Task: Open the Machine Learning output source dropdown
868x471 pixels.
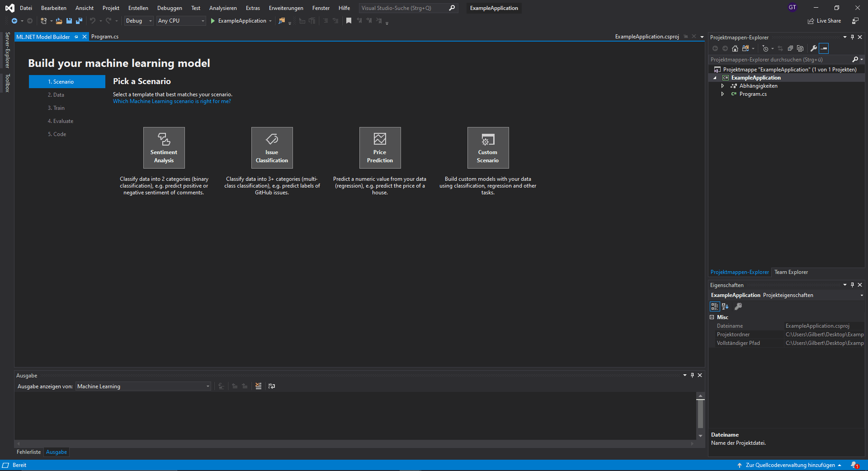Action: point(143,386)
